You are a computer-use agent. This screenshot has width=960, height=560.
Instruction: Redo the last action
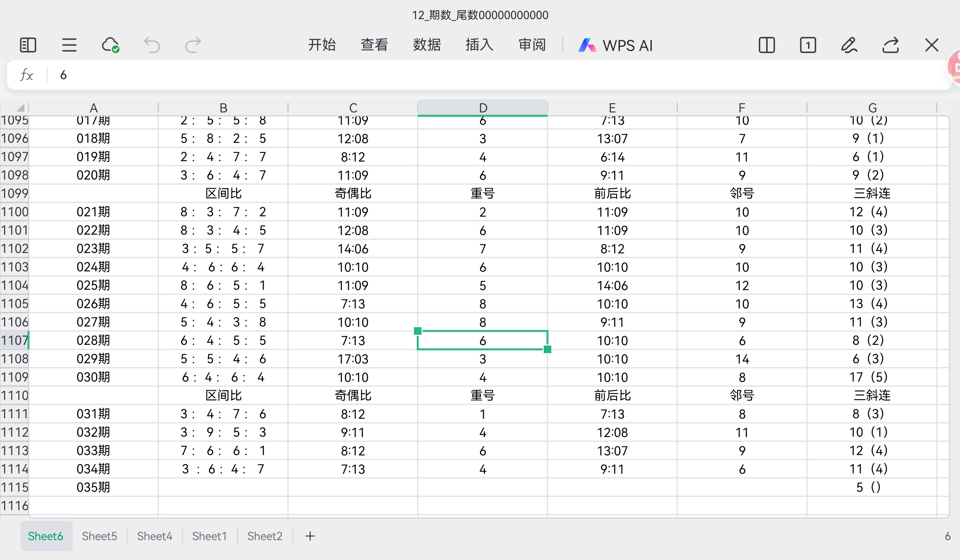192,45
